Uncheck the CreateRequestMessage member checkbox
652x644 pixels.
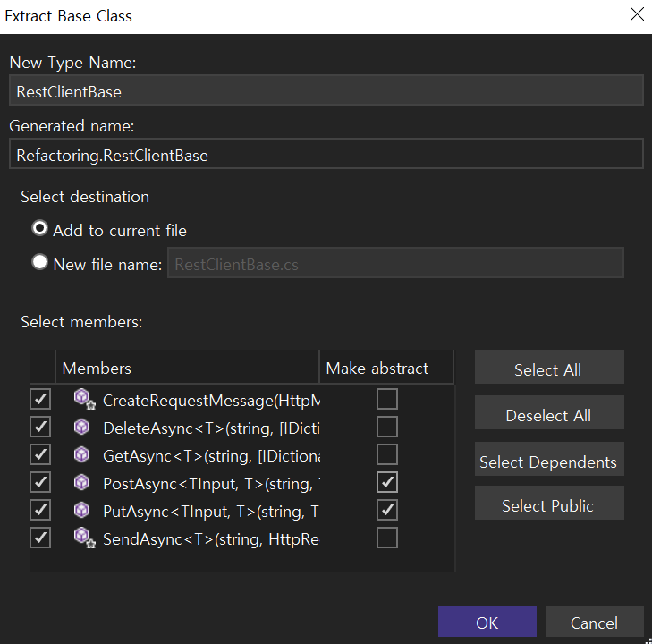pos(40,399)
